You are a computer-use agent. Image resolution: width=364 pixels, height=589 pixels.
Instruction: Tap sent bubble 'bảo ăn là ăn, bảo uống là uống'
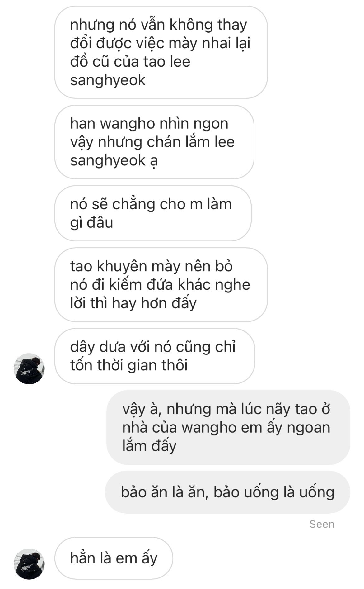coord(227,492)
